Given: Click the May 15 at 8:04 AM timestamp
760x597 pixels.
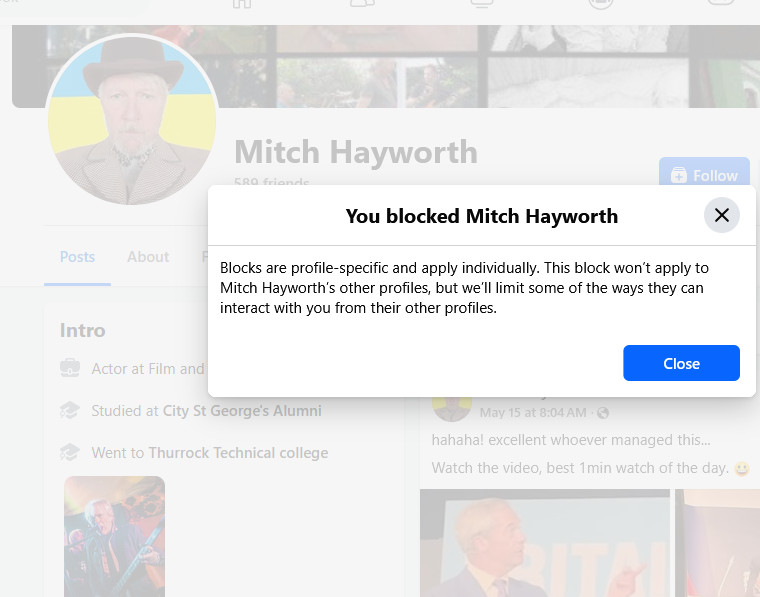Looking at the screenshot, I should [533, 413].
